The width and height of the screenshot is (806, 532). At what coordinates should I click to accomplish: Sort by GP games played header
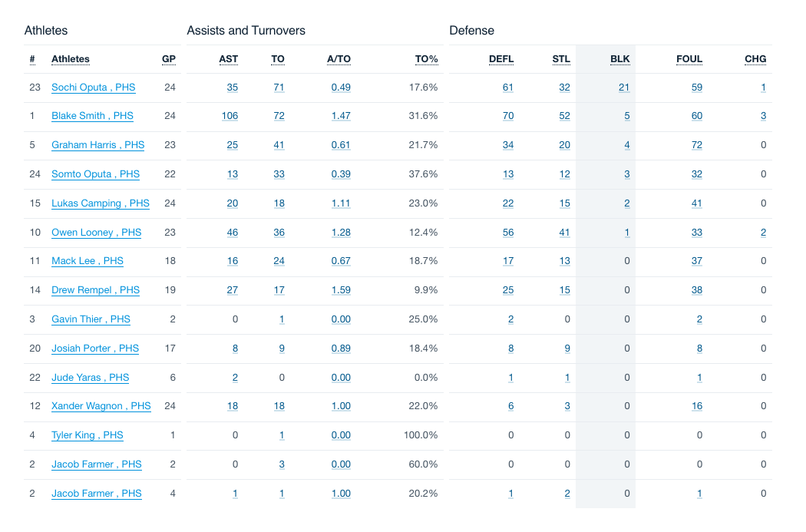tap(169, 59)
